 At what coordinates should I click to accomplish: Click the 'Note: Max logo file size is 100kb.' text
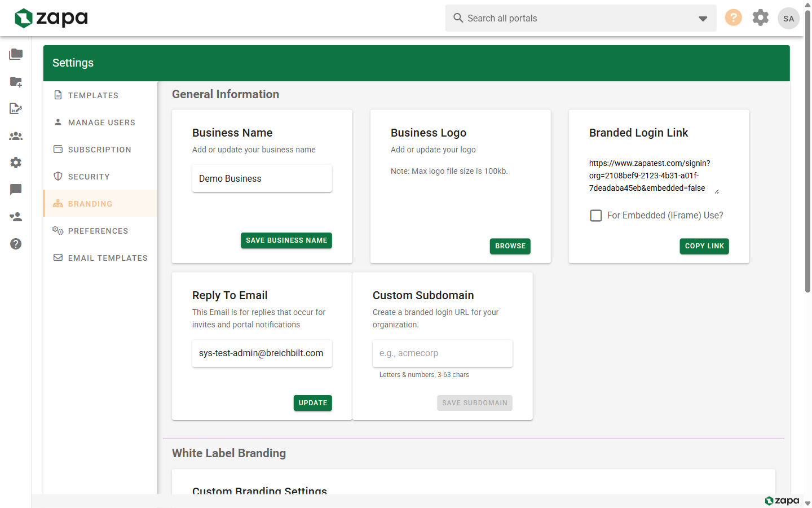coord(449,171)
